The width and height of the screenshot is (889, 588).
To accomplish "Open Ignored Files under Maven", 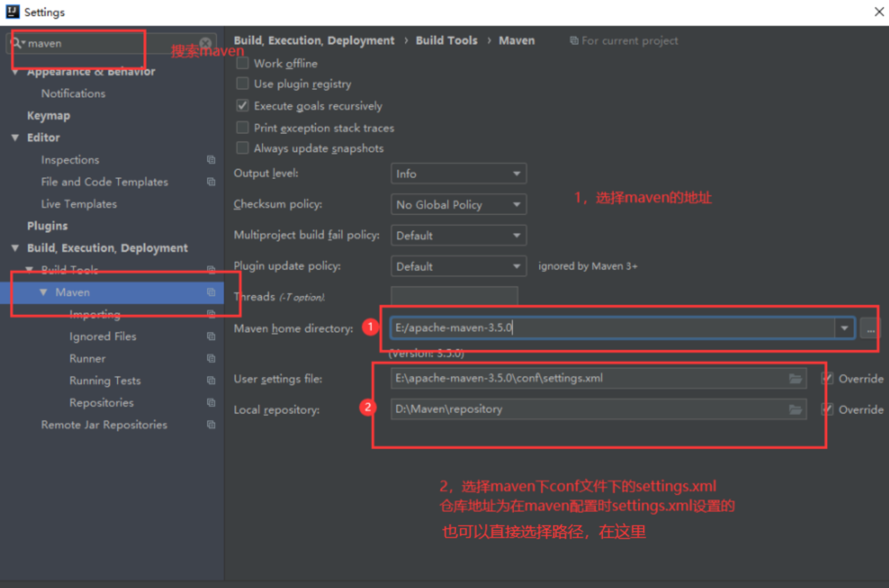I will pos(103,336).
